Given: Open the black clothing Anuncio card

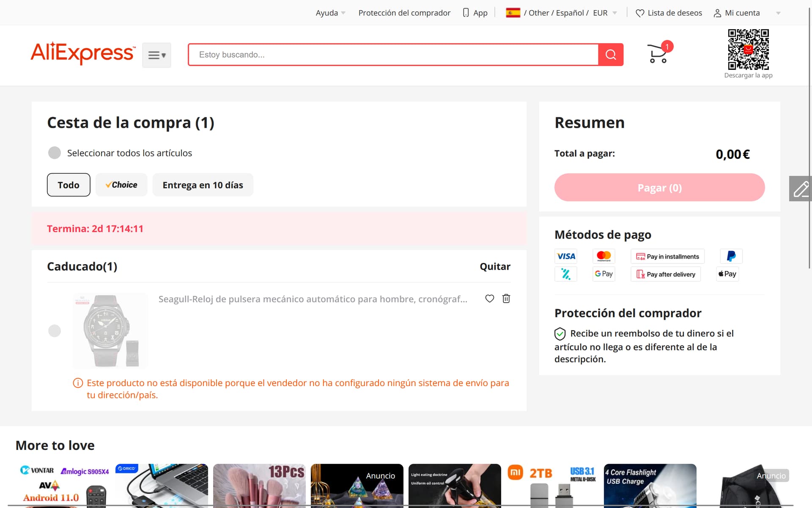Looking at the screenshot, I should point(748,486).
